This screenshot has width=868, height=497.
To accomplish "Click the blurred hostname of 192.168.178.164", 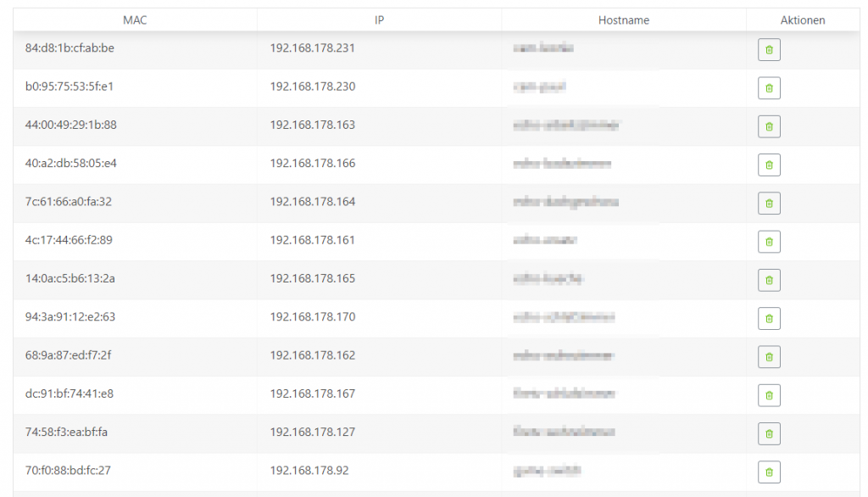I will click(x=565, y=202).
